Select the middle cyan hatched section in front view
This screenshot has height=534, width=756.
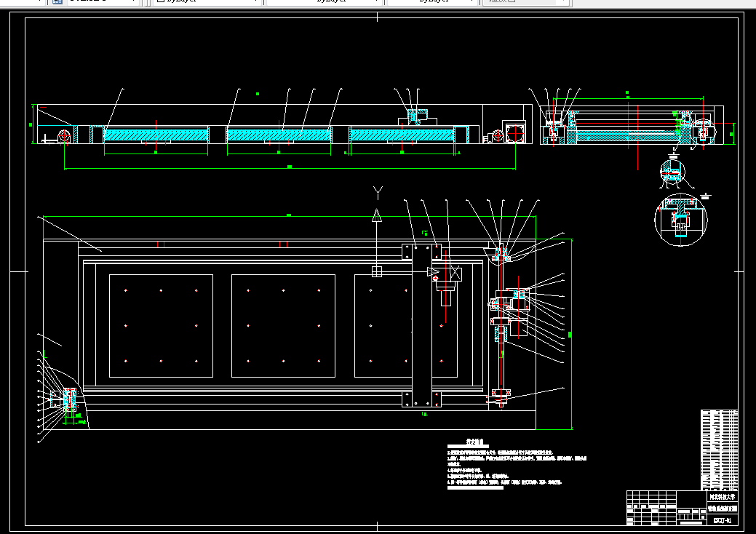(x=279, y=135)
